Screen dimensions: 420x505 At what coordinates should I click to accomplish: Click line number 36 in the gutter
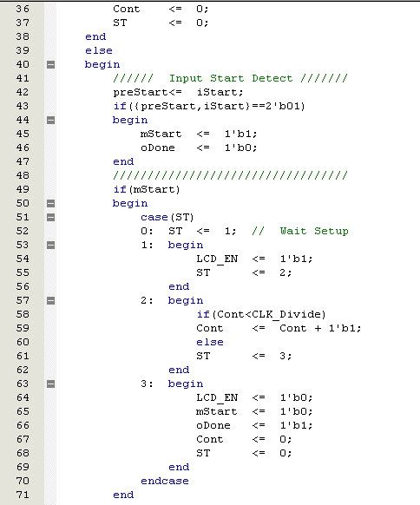tap(23, 9)
